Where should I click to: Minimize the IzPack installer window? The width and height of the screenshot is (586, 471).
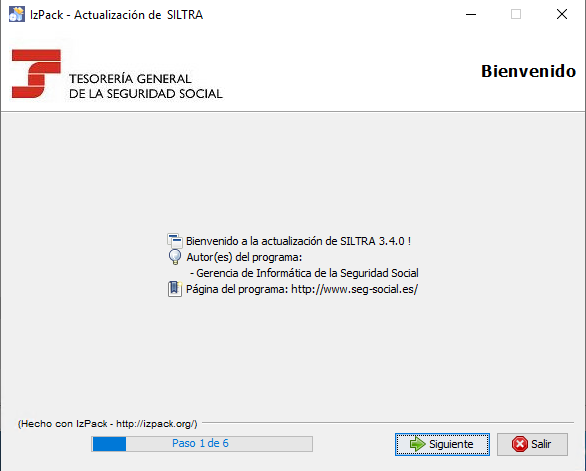tap(471, 15)
